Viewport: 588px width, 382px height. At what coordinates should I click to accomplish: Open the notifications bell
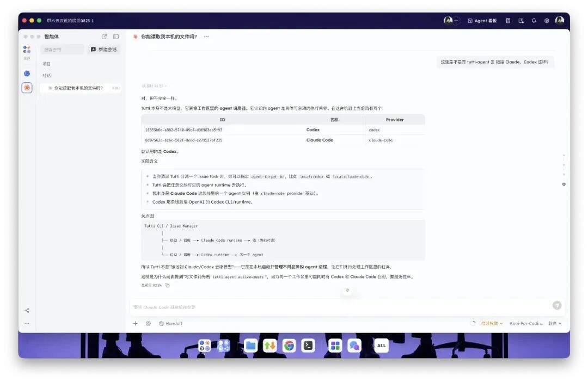(x=534, y=21)
